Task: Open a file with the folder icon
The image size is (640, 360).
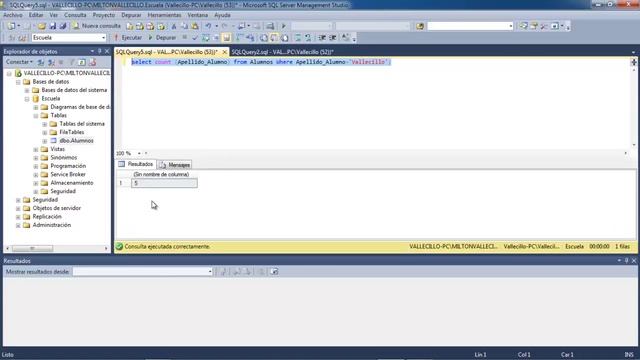Action: 42,26
